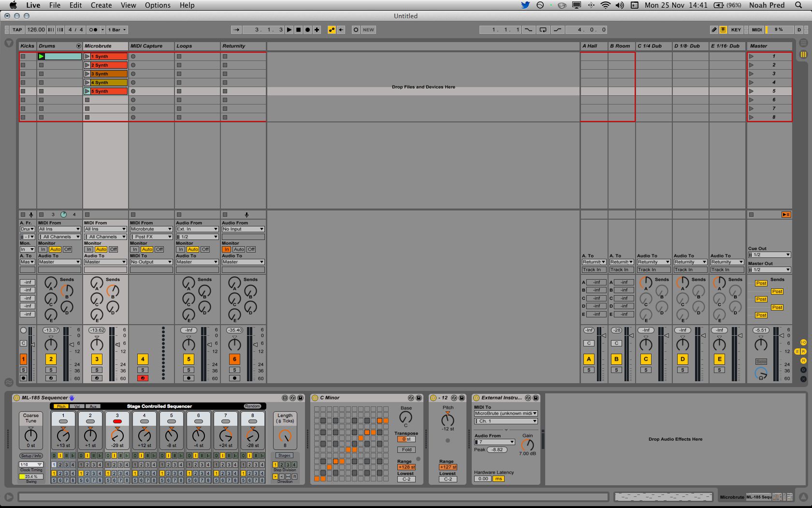Click the transport Stop button
Viewport: 812px width, 508px height.
[298, 30]
